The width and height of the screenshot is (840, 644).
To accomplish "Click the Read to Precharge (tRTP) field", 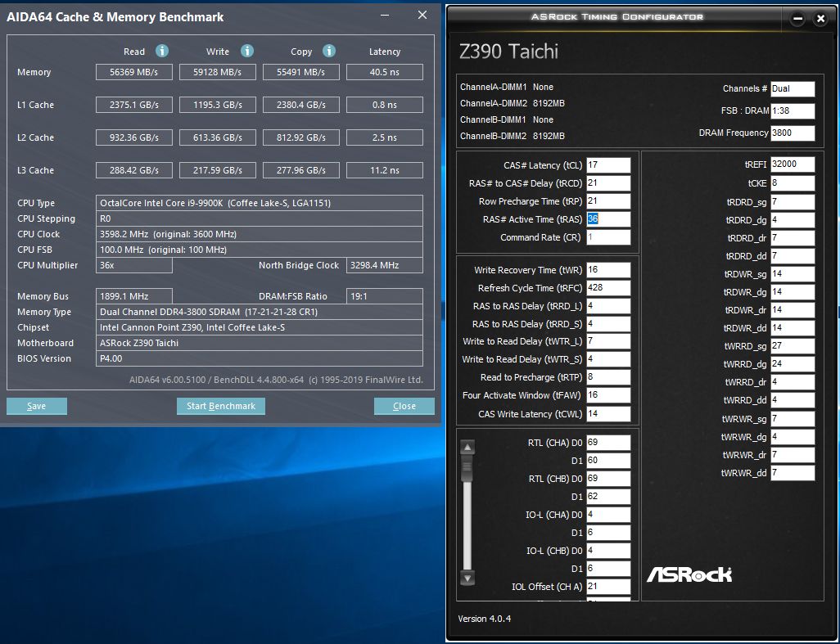I will pyautogui.click(x=608, y=377).
